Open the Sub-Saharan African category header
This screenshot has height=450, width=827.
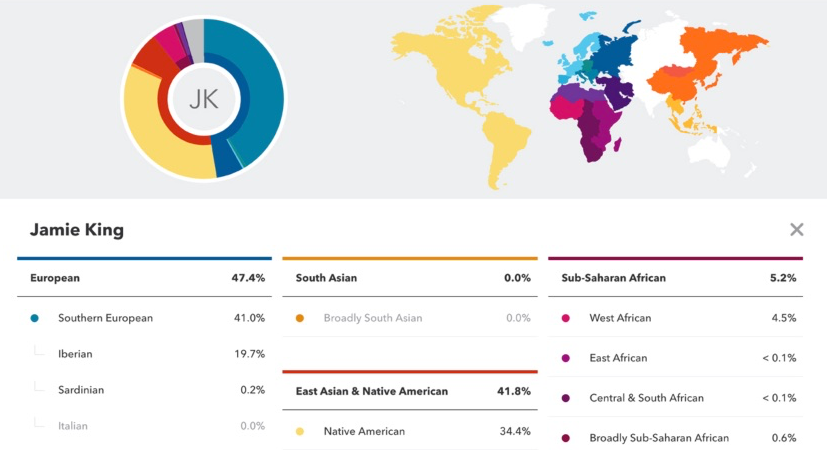pos(676,278)
